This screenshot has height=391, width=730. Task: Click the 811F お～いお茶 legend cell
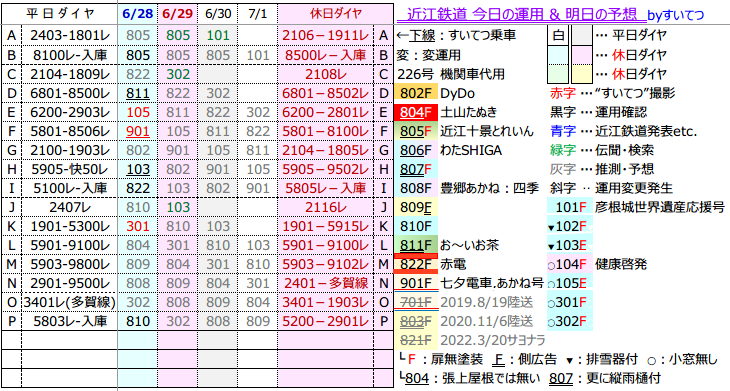click(416, 245)
